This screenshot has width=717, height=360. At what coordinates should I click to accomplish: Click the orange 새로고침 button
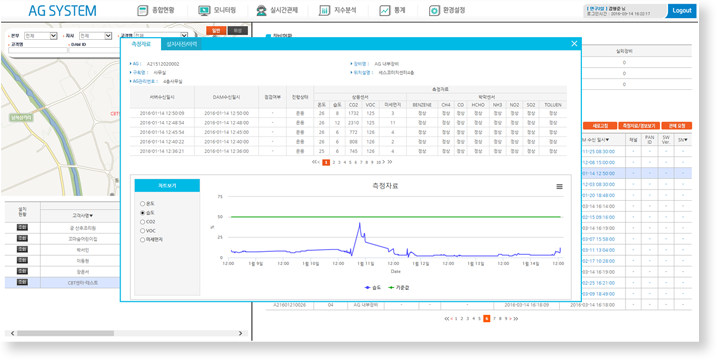(x=599, y=125)
